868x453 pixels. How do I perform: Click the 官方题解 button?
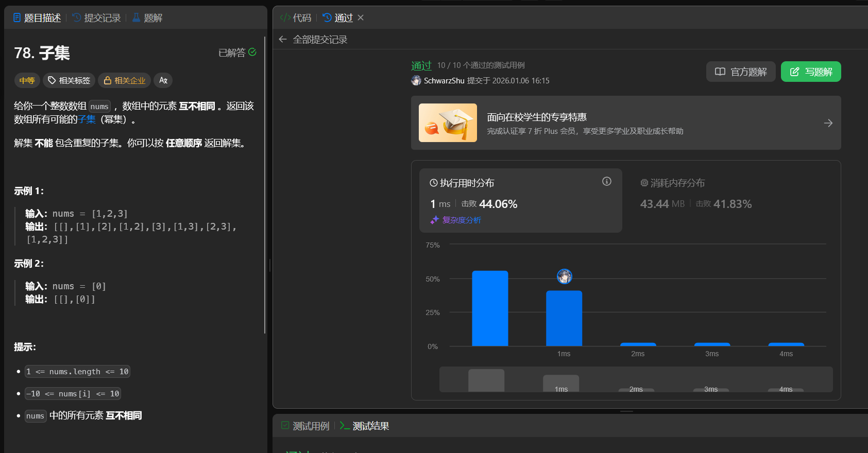(x=740, y=72)
